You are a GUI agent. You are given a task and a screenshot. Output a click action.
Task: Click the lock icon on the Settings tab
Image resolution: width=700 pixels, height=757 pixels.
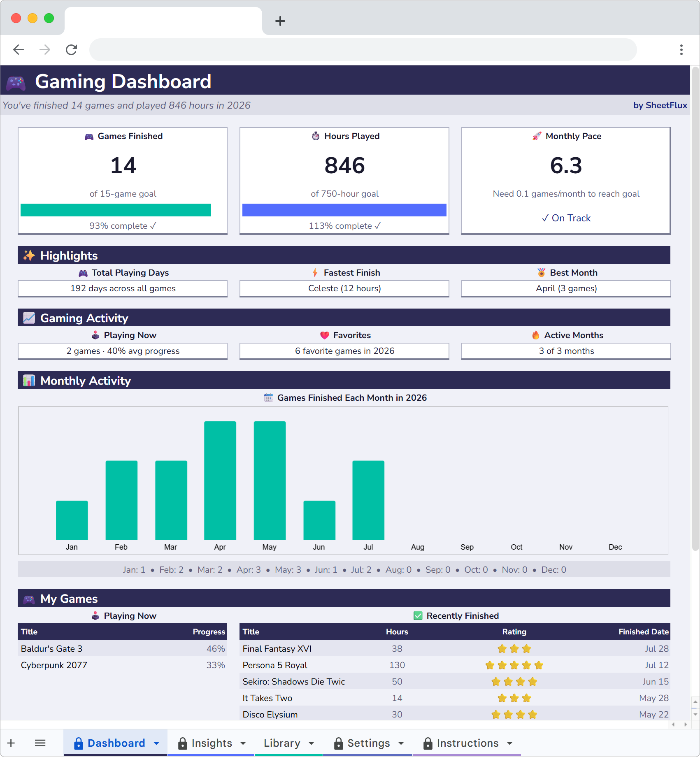[338, 743]
